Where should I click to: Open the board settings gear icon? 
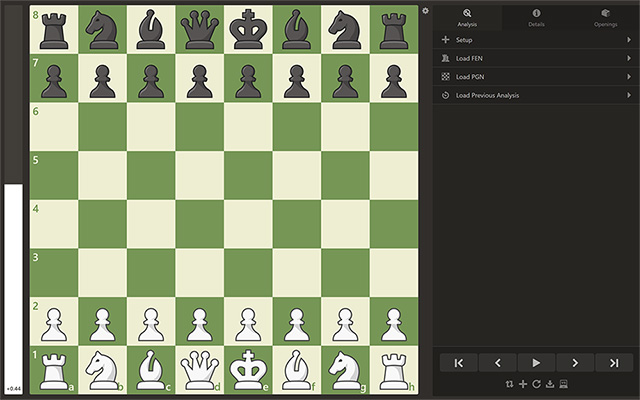point(425,11)
